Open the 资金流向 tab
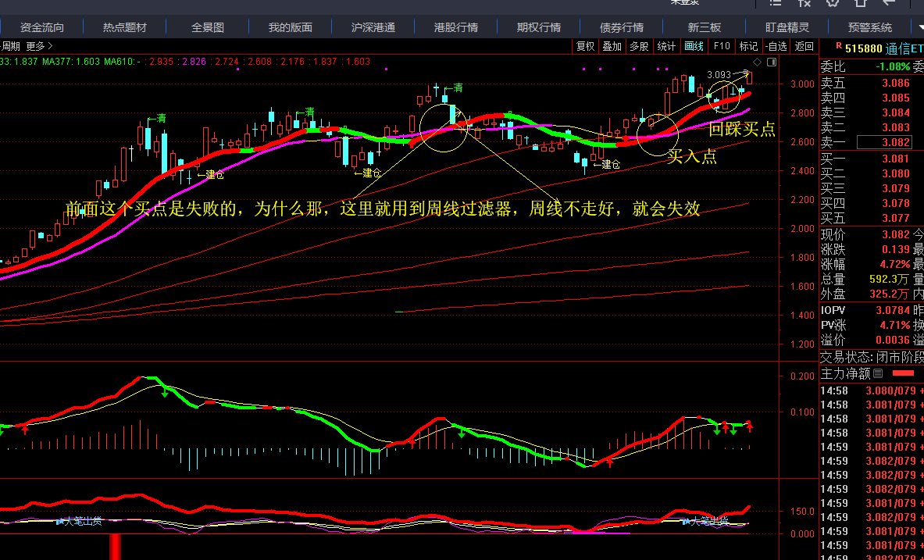The height and width of the screenshot is (560, 924). (42, 27)
